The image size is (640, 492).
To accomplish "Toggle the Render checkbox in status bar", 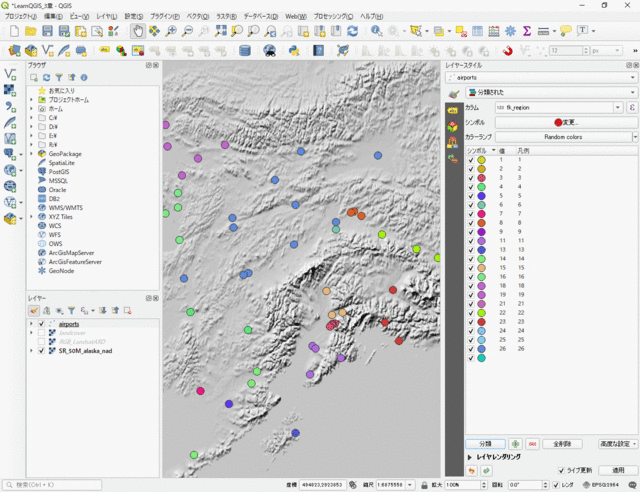I will [x=556, y=485].
